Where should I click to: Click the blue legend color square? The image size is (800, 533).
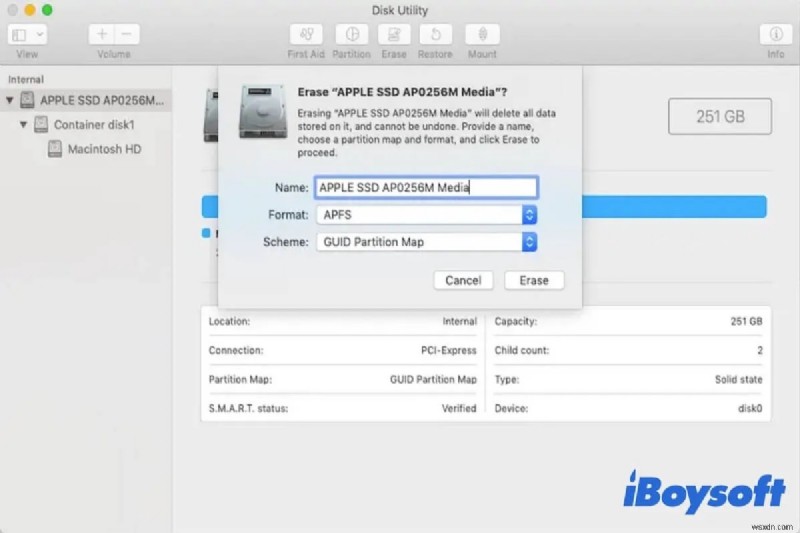pos(206,233)
